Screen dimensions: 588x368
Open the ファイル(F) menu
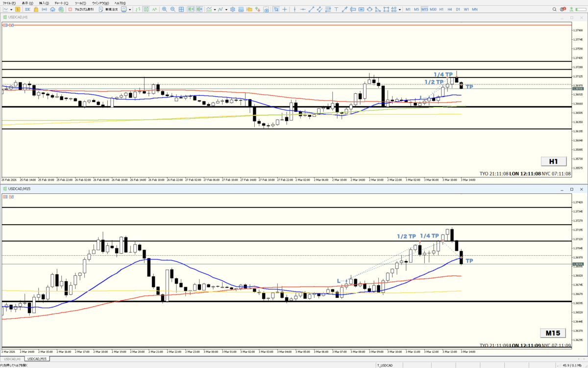[x=9, y=3]
